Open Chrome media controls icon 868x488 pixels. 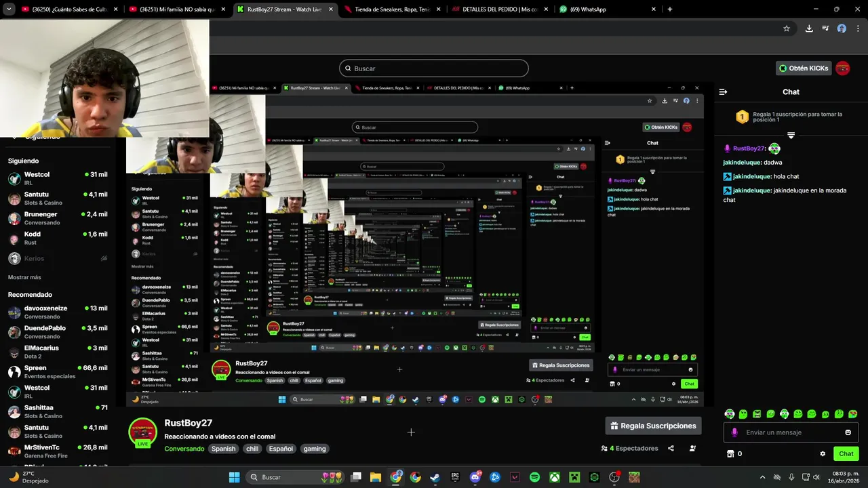coord(825,28)
